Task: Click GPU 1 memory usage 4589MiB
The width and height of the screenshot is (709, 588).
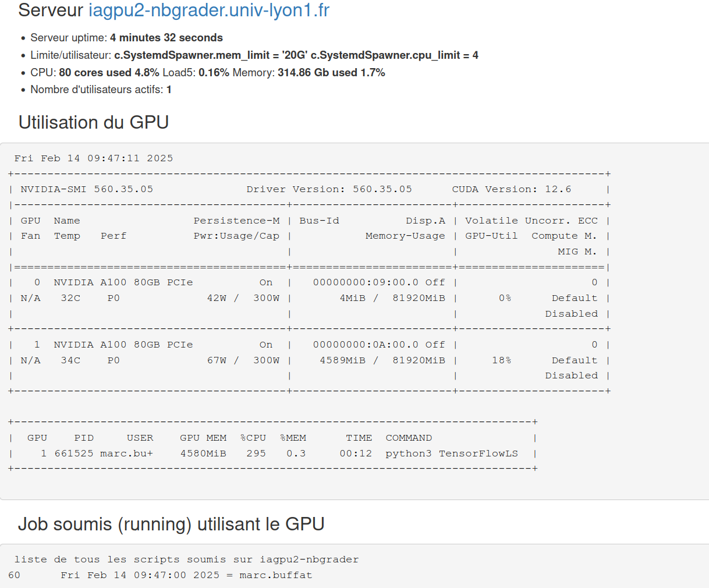Action: (x=342, y=360)
